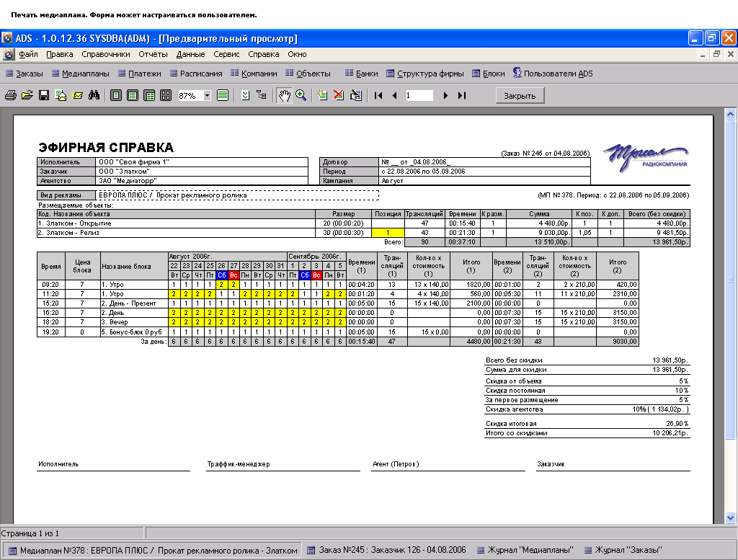Click the vertical scrollbar up arrow
Image resolution: width=738 pixels, height=560 pixels.
pyautogui.click(x=730, y=114)
